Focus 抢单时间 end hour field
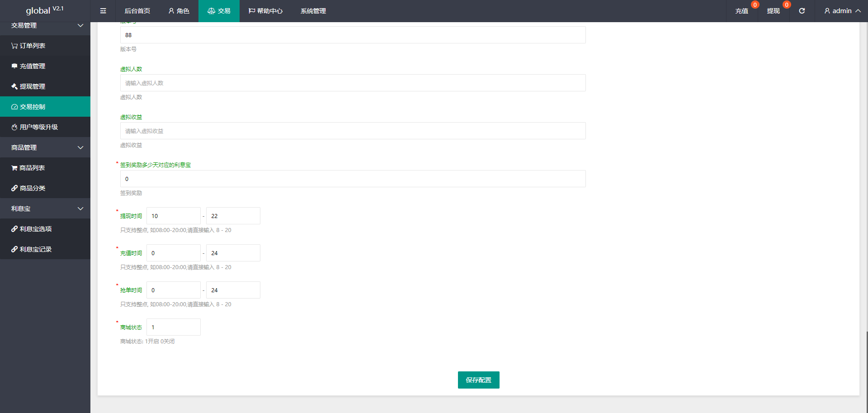 coord(233,290)
